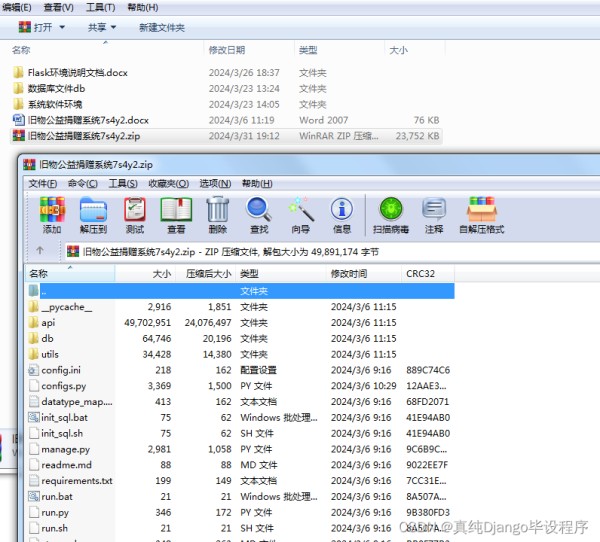Open the 打开 dropdown arrow in Explorer
Viewport: 600px width, 542px height.
pyautogui.click(x=62, y=28)
